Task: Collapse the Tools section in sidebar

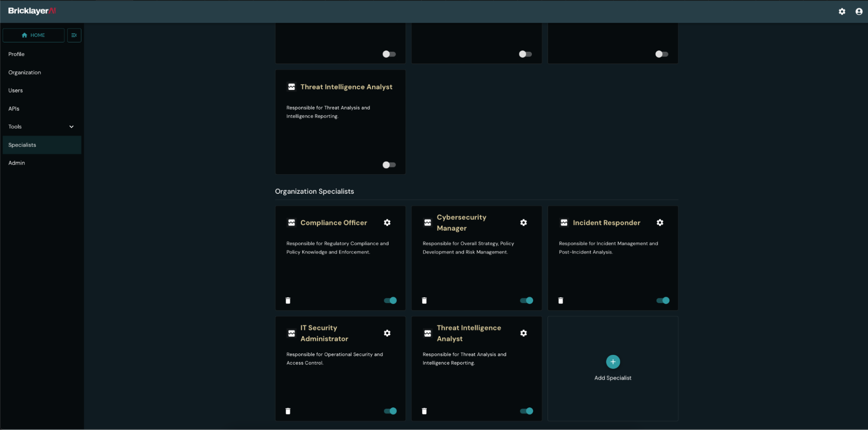Action: (72, 126)
